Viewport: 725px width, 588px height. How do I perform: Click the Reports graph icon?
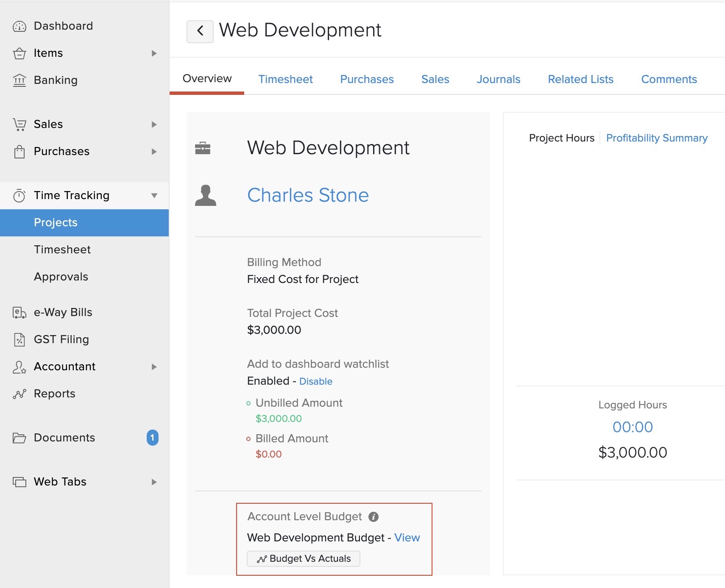tap(20, 394)
